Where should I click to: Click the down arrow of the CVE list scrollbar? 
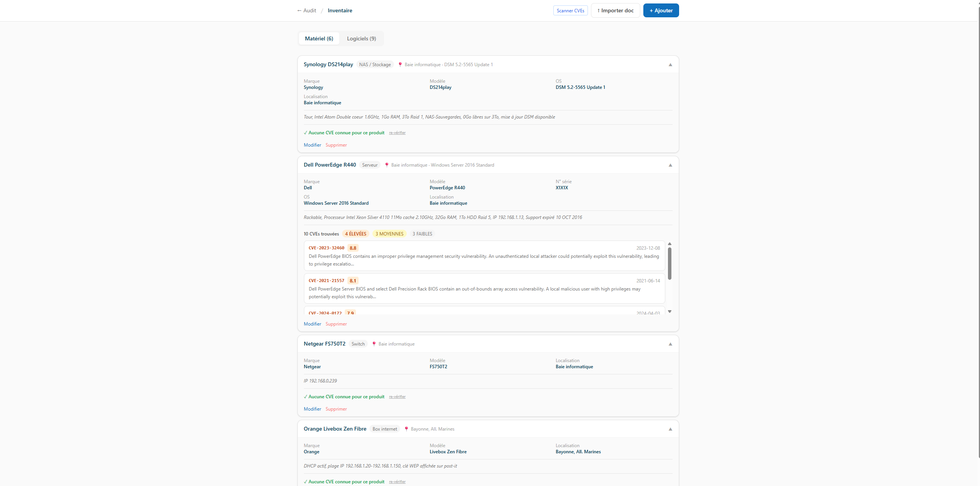pos(669,312)
